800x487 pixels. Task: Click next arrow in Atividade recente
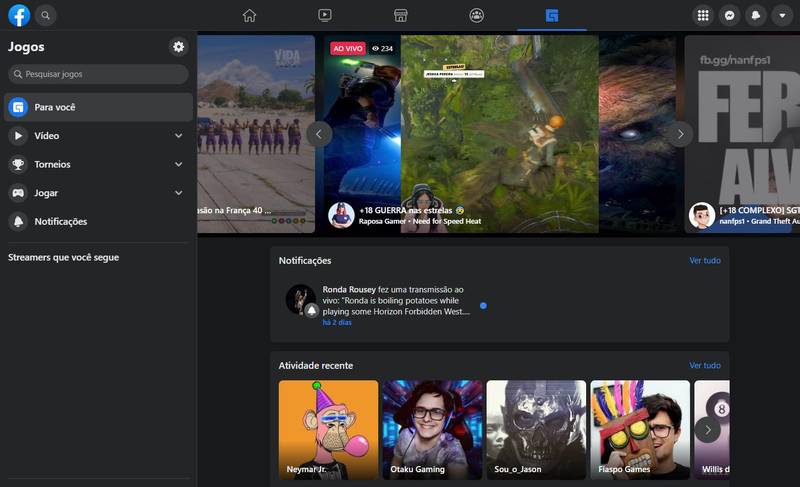(708, 430)
